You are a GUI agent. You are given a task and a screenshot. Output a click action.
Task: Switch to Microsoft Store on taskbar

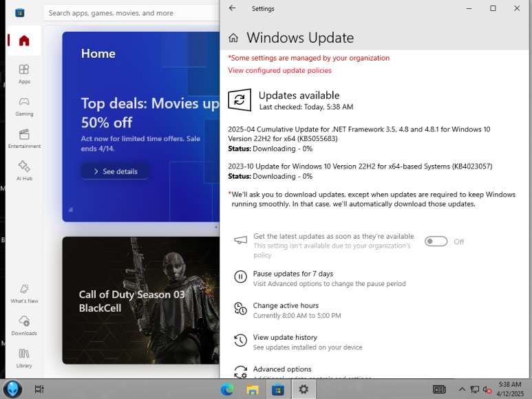(278, 389)
